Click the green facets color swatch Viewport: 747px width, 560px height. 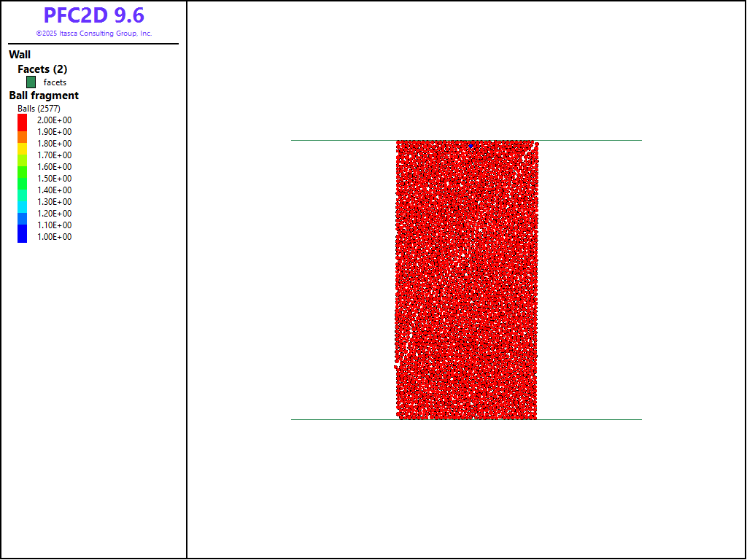31,82
